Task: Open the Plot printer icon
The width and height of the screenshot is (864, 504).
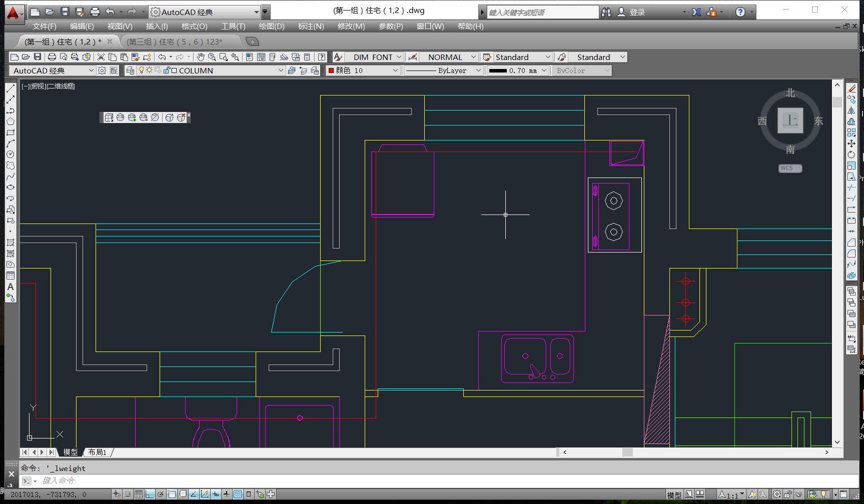Action: coord(52,57)
